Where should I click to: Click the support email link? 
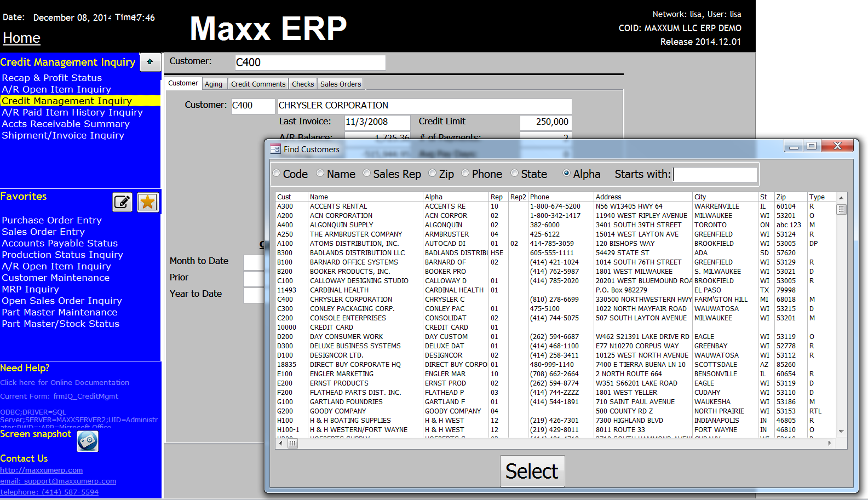(58, 481)
